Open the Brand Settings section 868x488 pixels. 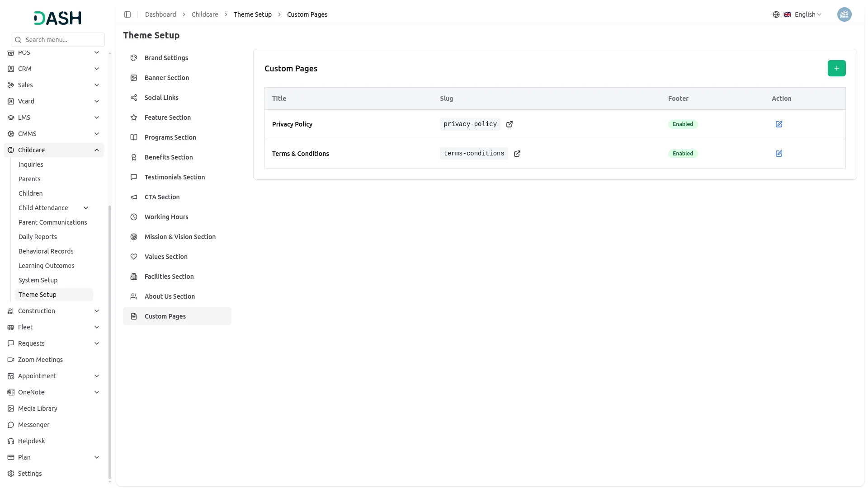point(166,58)
